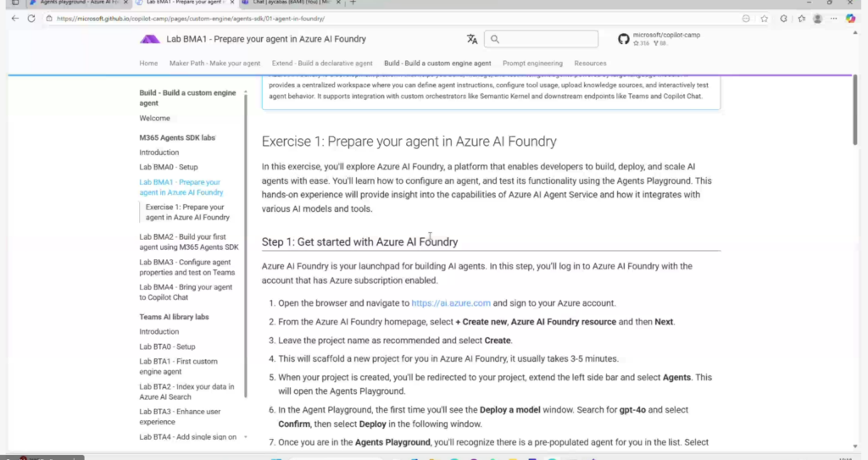This screenshot has height=460, width=868.
Task: Open the Welcome sidebar page
Action: pyautogui.click(x=154, y=118)
